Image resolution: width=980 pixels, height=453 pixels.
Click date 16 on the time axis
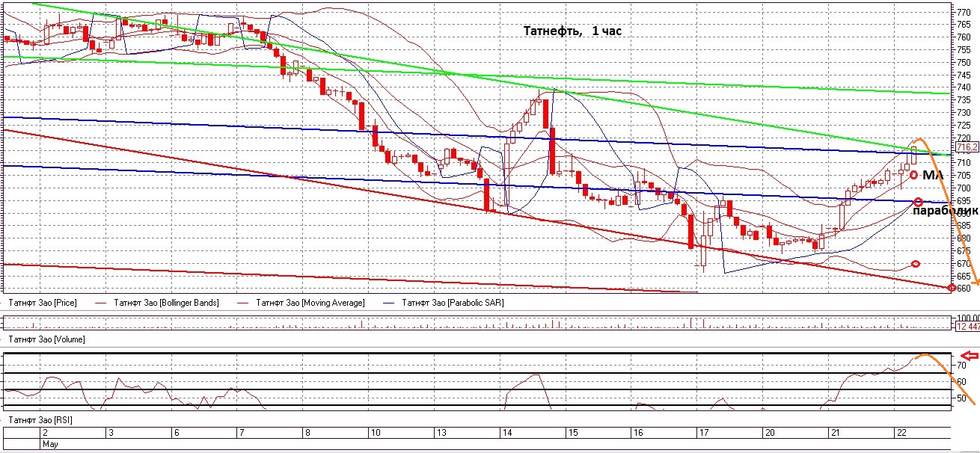(638, 434)
